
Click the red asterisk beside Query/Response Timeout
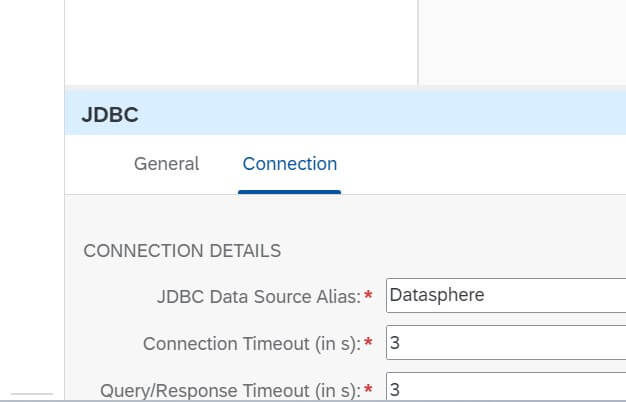coord(368,388)
